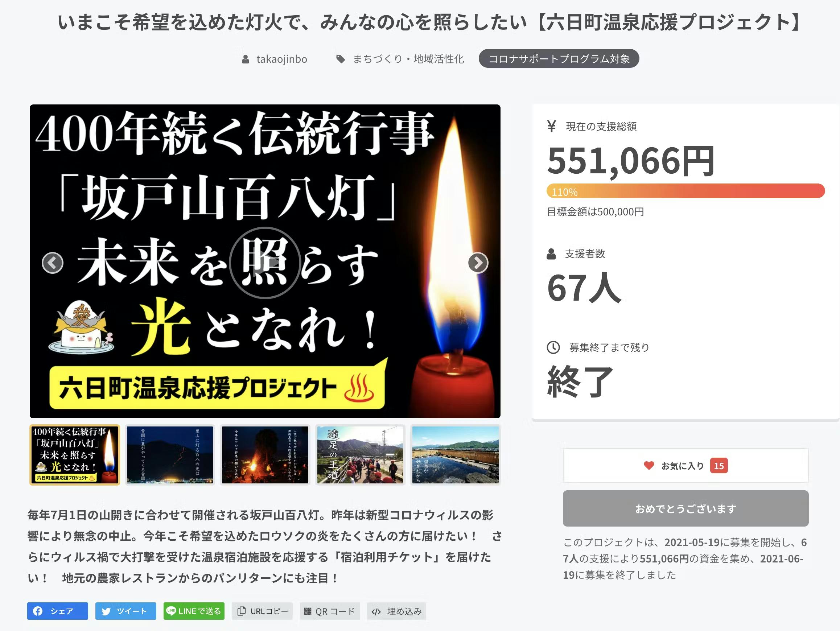Click the next slide arrow on carousel
The width and height of the screenshot is (840, 631).
pos(478,263)
